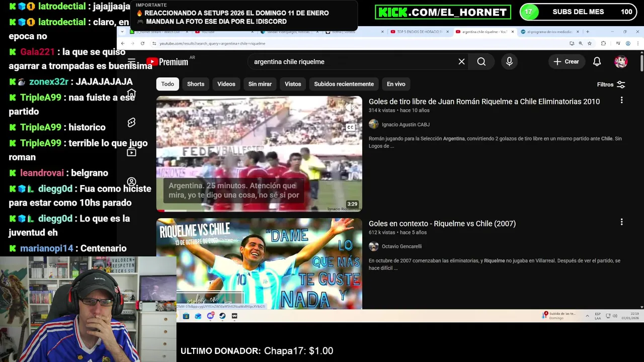Open the browser three-dot menu

coord(638,44)
